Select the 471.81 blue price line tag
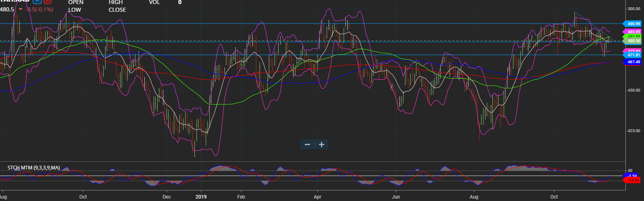644x201 pixels. pyautogui.click(x=633, y=55)
